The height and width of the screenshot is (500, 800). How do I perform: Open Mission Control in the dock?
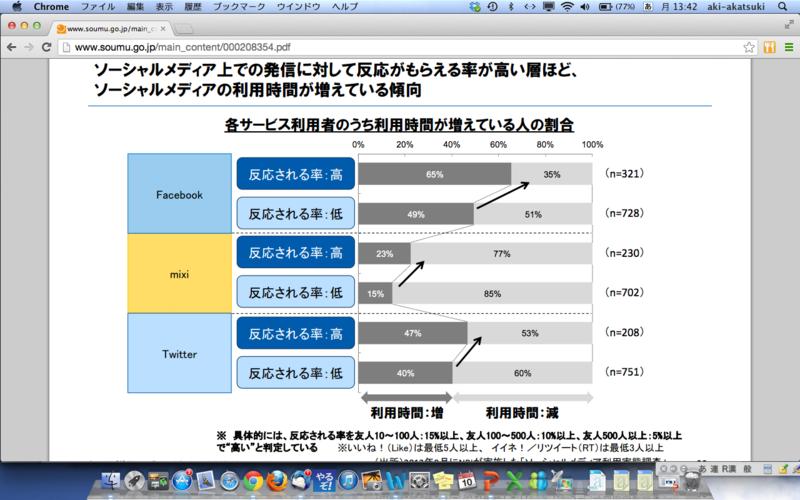(x=158, y=481)
